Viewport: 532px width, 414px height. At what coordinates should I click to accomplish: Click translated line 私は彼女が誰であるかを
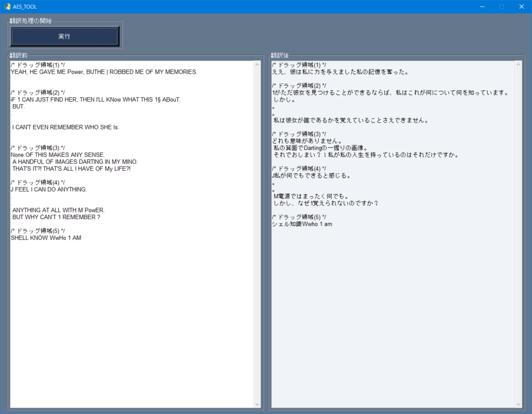[351, 120]
